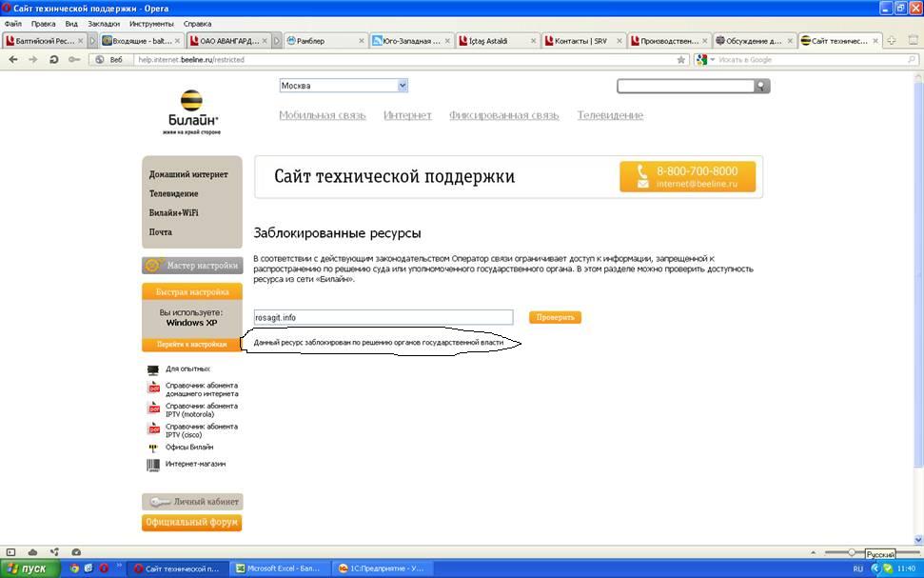Launch Chrome from the quick launch bar
Image resolution: width=924 pixels, height=578 pixels.
click(x=74, y=568)
